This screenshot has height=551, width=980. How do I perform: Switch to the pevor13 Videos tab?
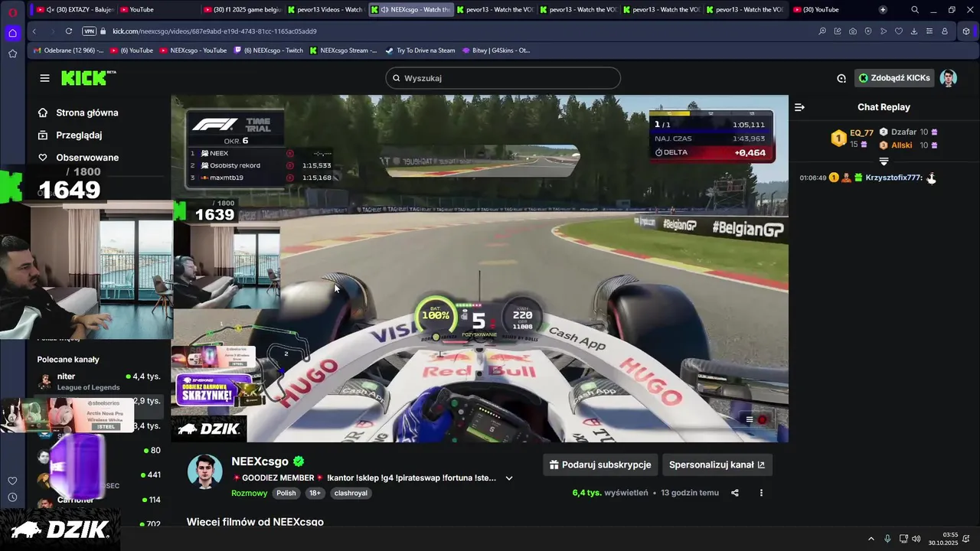tap(325, 10)
